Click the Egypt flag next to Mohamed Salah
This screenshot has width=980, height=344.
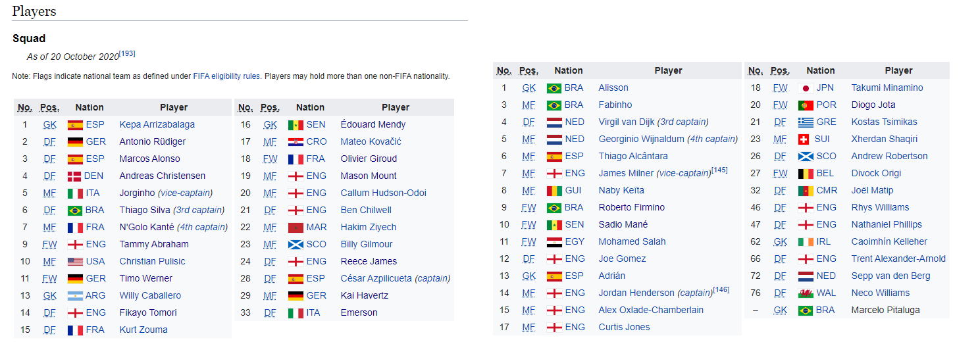pyautogui.click(x=554, y=242)
